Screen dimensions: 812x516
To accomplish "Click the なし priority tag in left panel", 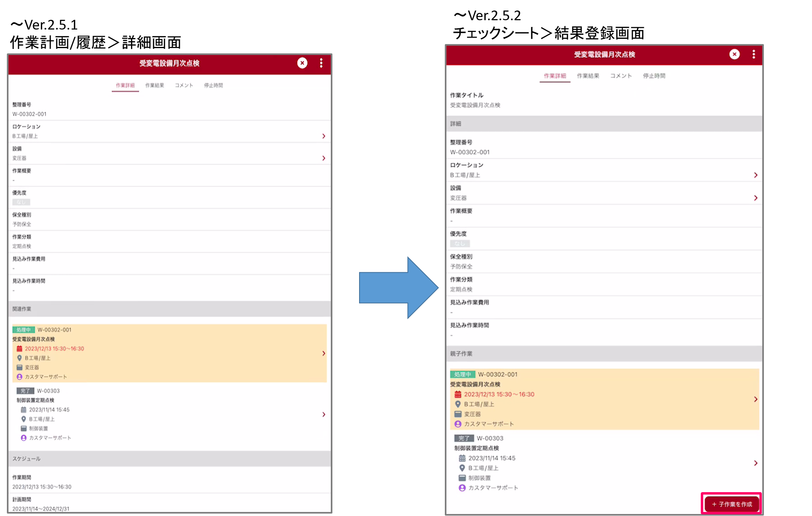I will (x=21, y=202).
